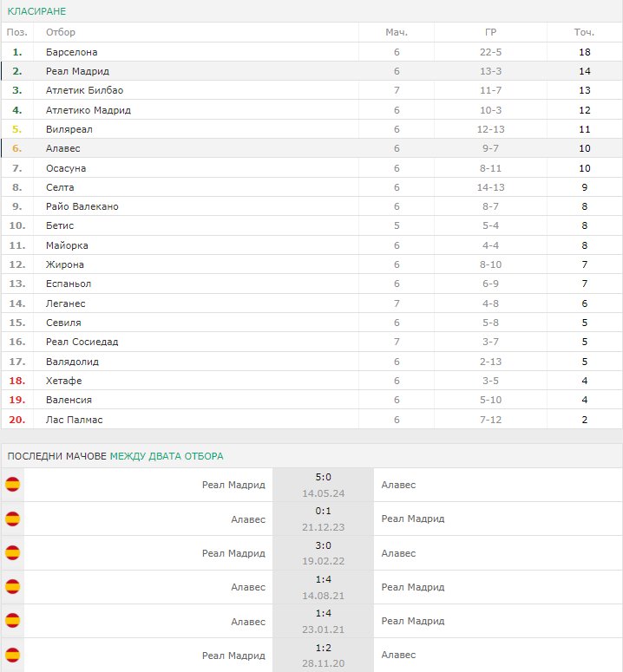Screen dimensions: 623x672
Task: Click Spain flag icon beside 23.01.21 match
Action: (12, 621)
